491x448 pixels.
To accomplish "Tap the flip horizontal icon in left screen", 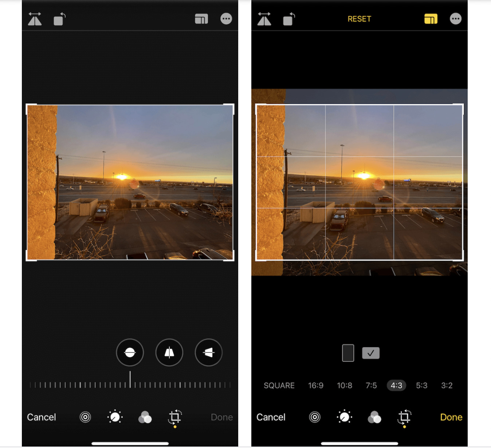I will pos(35,19).
